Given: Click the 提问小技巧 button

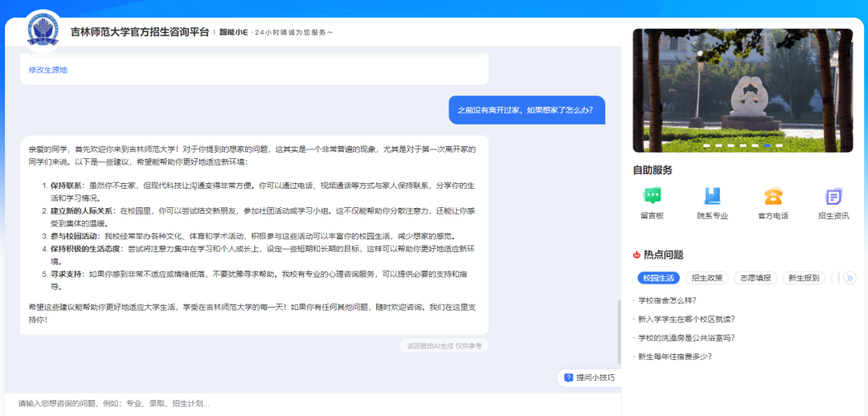Looking at the screenshot, I should point(589,377).
